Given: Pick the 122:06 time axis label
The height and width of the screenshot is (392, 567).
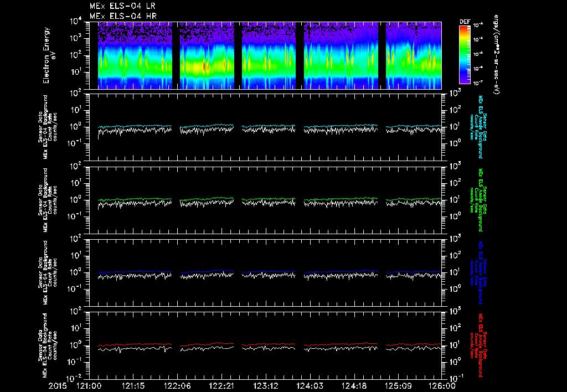Looking at the screenshot, I should coord(177,385).
